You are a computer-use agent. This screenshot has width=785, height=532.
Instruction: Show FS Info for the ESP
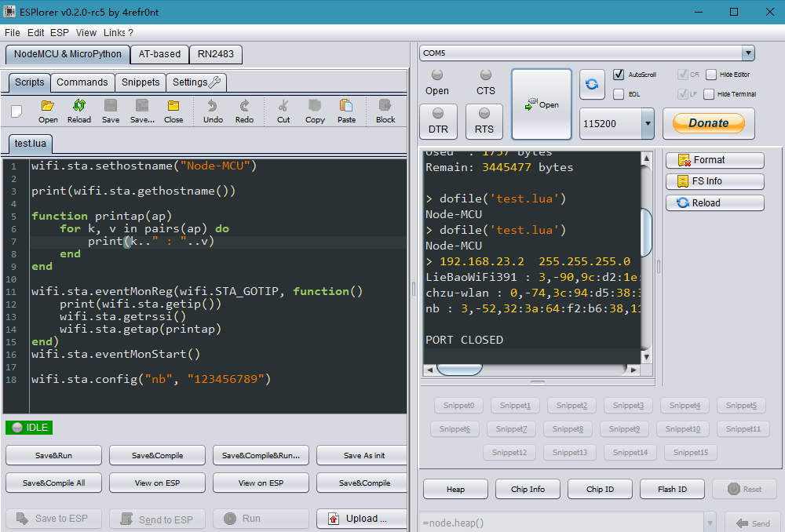715,181
